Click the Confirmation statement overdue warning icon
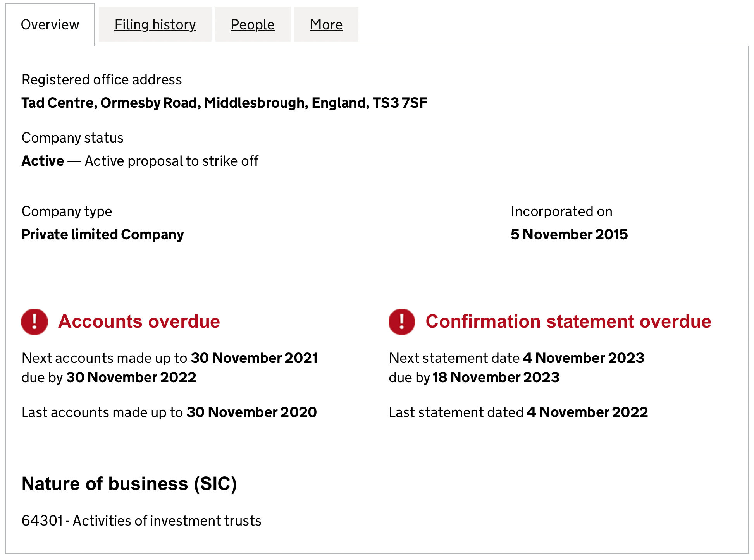 pos(402,321)
